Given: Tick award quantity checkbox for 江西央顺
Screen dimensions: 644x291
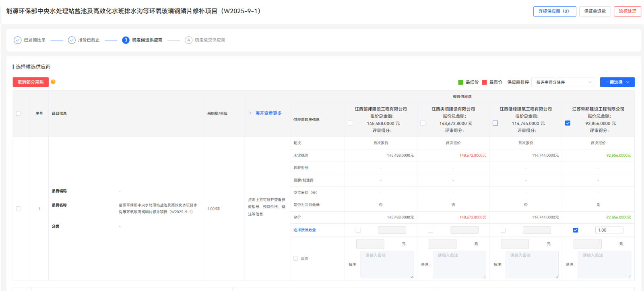Looking at the screenshot, I should point(430,230).
